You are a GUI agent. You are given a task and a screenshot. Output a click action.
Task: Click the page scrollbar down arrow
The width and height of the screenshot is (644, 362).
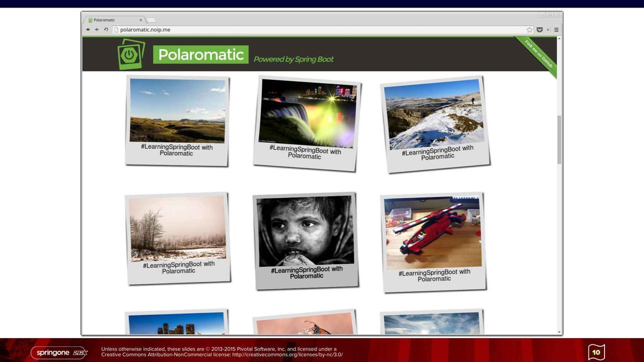(559, 332)
